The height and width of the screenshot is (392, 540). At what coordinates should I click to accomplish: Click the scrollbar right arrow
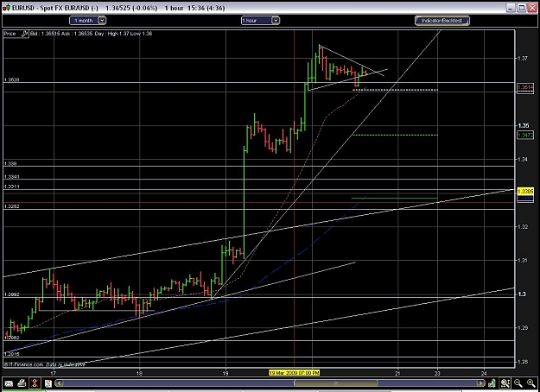coord(480,383)
